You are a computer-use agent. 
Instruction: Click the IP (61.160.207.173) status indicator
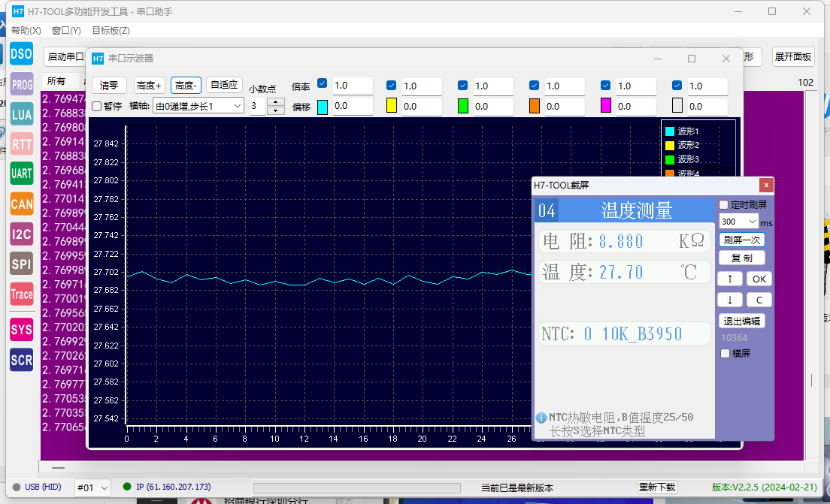(x=167, y=487)
